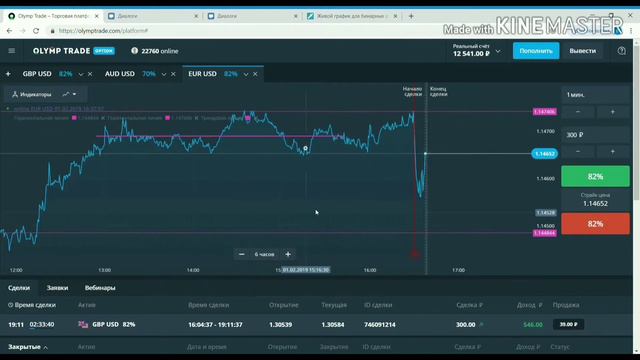This screenshot has height=360, width=640.
Task: Click the first magenta color swatch in indicator legend
Action: pos(74,118)
